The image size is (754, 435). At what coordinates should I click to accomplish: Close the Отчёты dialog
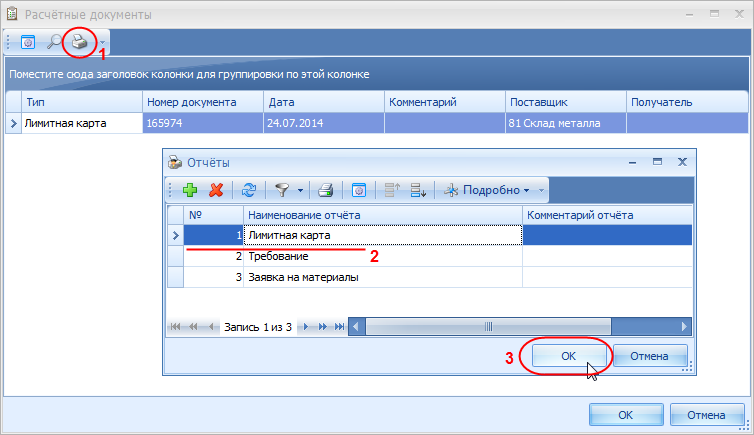click(x=682, y=162)
